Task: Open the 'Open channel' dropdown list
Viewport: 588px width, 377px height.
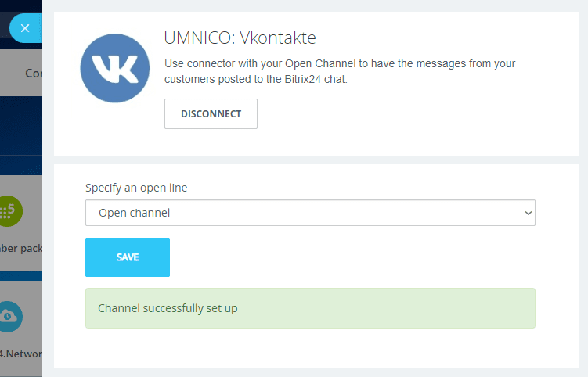Action: coord(309,213)
